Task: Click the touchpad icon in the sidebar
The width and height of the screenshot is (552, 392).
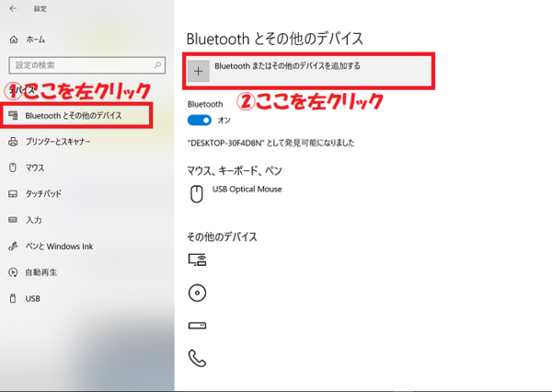Action: [x=13, y=194]
